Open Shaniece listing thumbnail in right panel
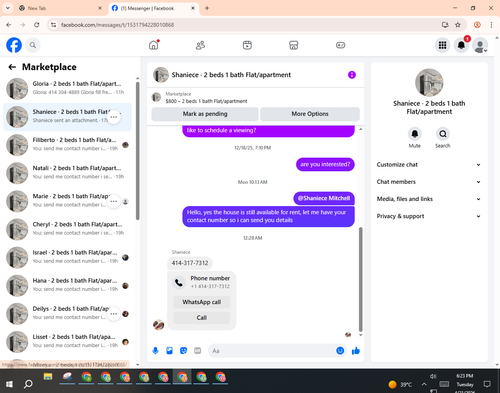The height and width of the screenshot is (393, 500). coord(429,83)
